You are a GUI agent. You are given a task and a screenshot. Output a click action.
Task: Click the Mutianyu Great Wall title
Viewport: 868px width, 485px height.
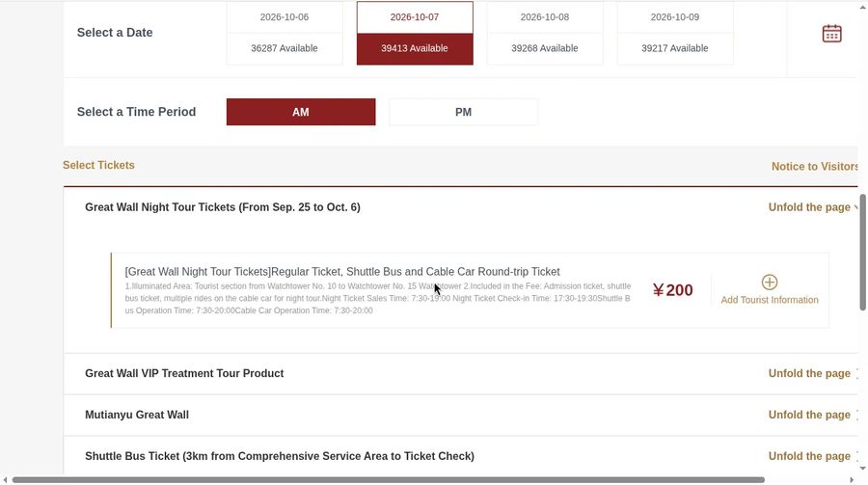click(x=137, y=415)
